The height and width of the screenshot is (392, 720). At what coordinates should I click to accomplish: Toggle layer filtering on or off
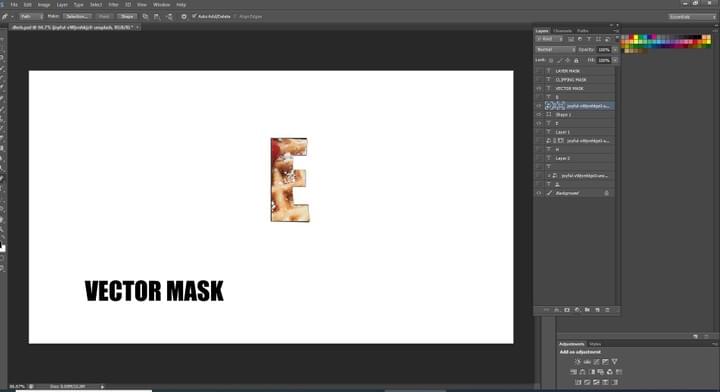click(617, 39)
